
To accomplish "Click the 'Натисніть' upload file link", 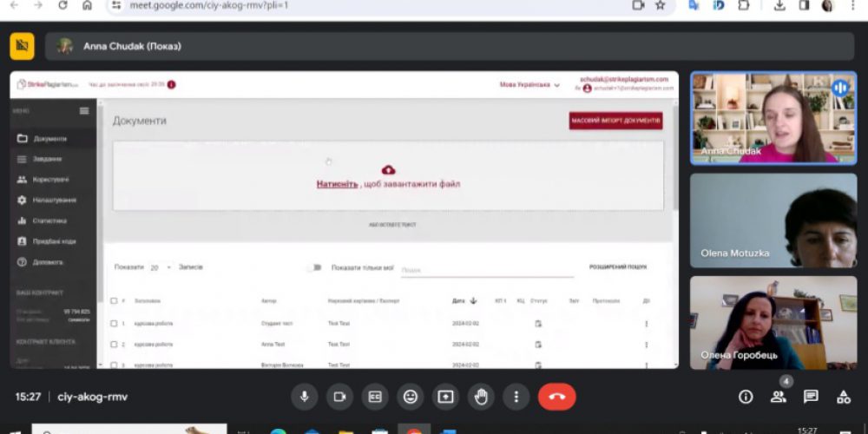I will click(x=337, y=184).
